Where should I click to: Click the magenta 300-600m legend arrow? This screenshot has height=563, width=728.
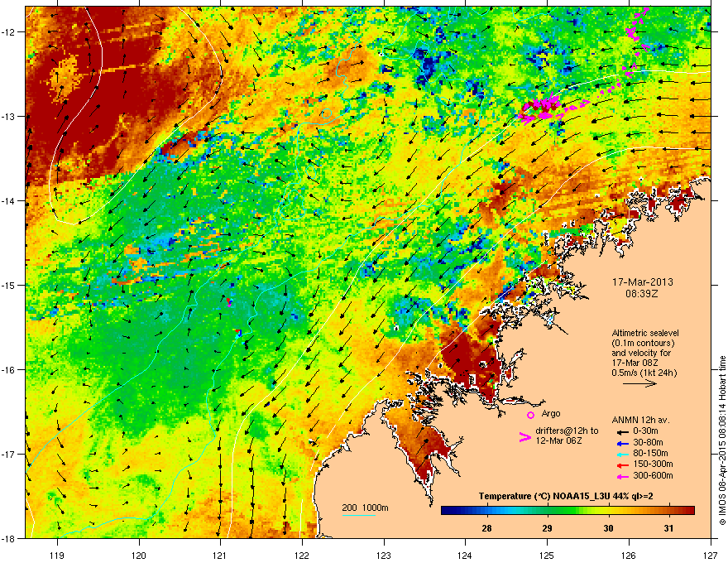pos(622,476)
